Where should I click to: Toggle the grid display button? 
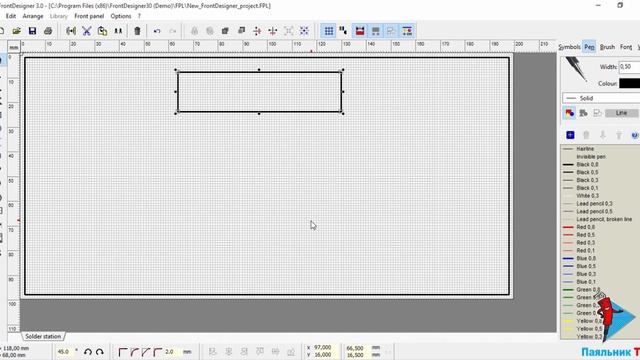(x=329, y=31)
